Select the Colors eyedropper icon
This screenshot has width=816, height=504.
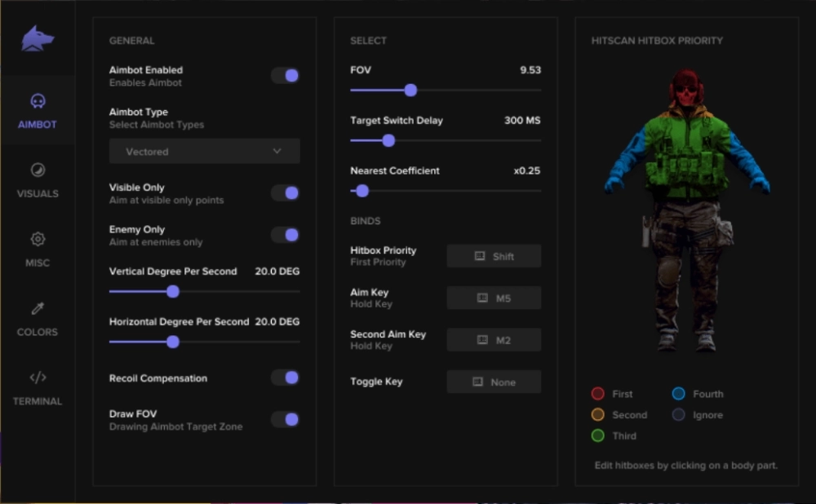(37, 310)
